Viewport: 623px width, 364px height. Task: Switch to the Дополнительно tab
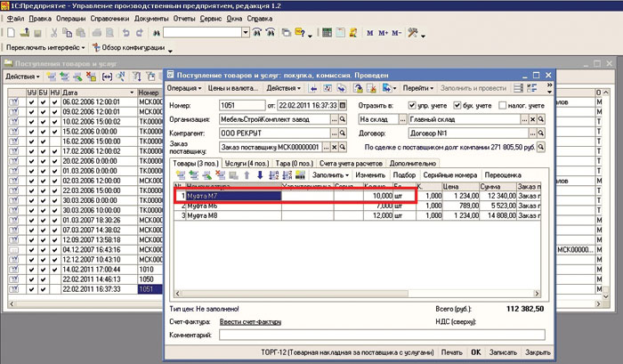click(x=412, y=164)
